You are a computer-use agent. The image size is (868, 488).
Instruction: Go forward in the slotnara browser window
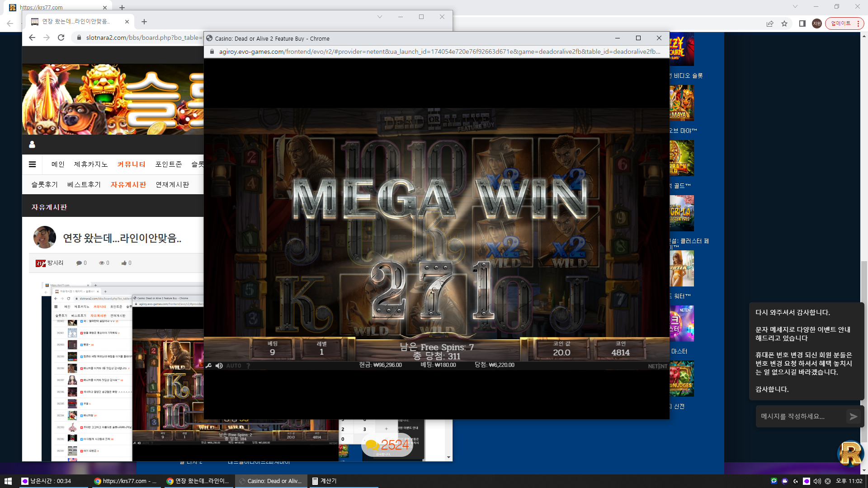coord(47,38)
